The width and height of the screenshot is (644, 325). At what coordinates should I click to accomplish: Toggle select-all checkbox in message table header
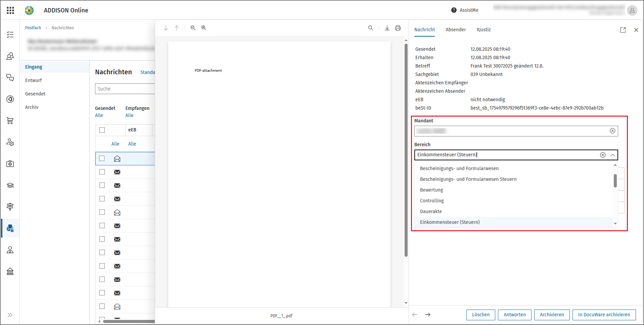point(102,130)
